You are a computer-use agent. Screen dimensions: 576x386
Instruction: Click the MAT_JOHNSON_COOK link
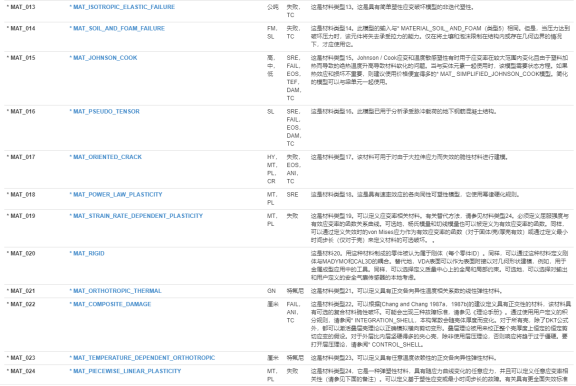pyautogui.click(x=103, y=58)
